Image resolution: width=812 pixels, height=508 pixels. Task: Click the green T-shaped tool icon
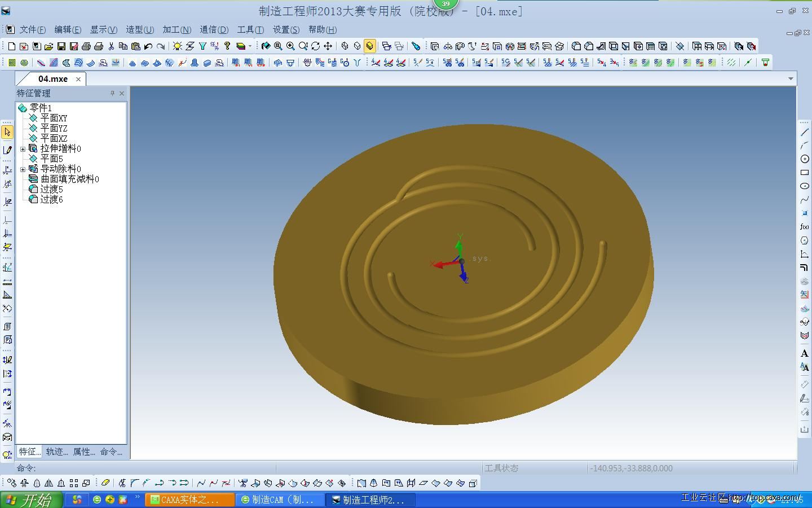click(765, 63)
